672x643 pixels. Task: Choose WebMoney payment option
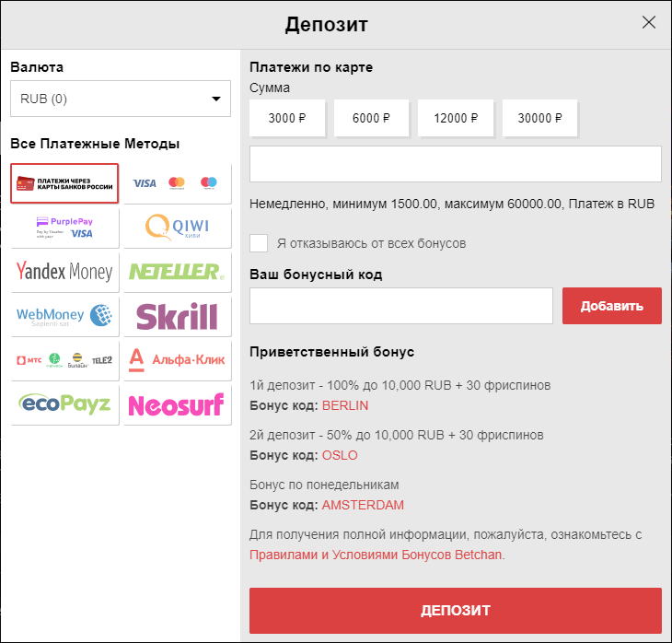point(65,316)
